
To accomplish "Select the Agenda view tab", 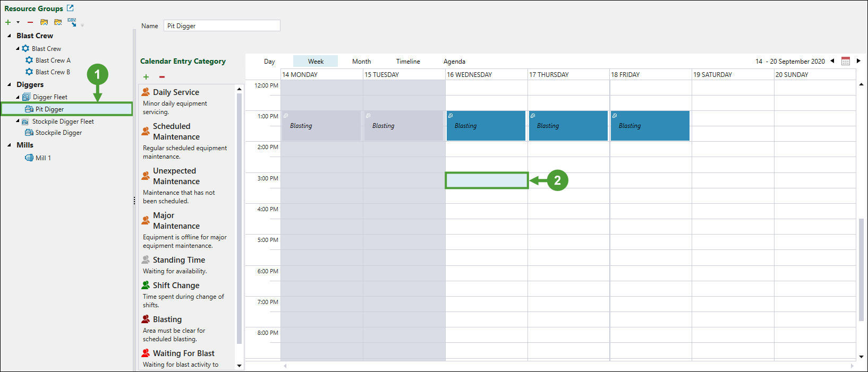I will (454, 62).
